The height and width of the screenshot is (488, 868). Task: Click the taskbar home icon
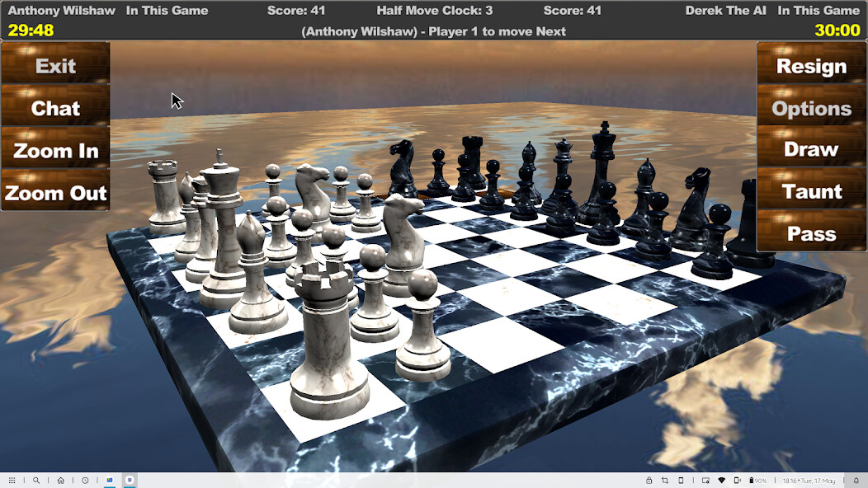coord(61,481)
